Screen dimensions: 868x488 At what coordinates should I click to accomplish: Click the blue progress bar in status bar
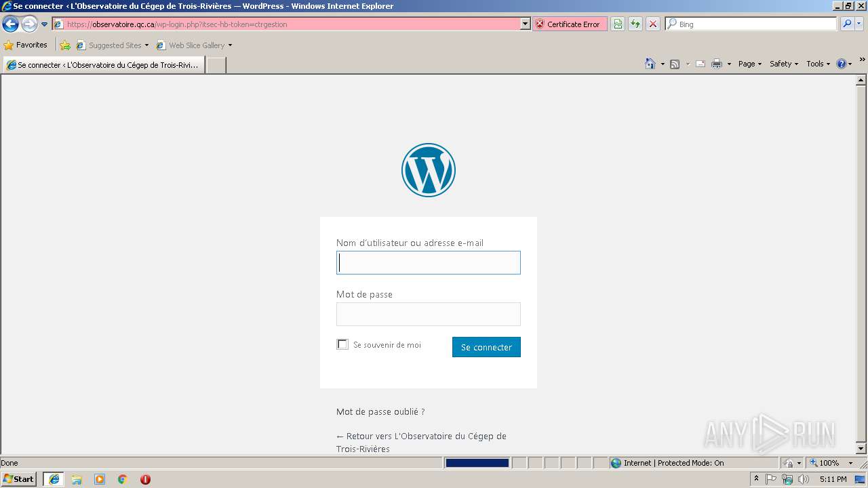point(477,463)
